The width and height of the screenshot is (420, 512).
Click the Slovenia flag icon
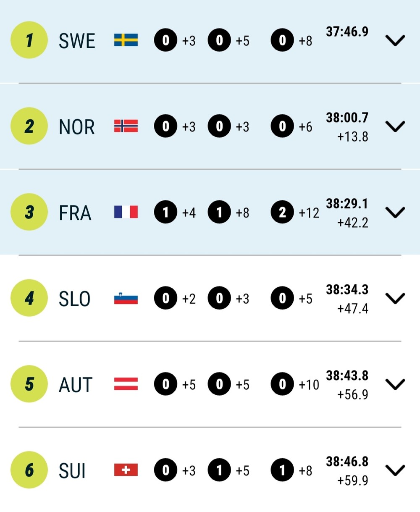(x=126, y=298)
